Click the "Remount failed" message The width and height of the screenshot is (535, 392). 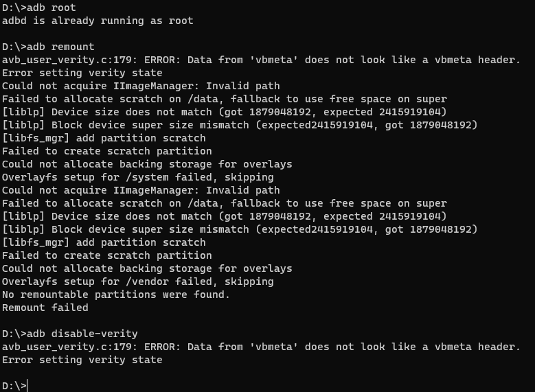pyautogui.click(x=45, y=308)
